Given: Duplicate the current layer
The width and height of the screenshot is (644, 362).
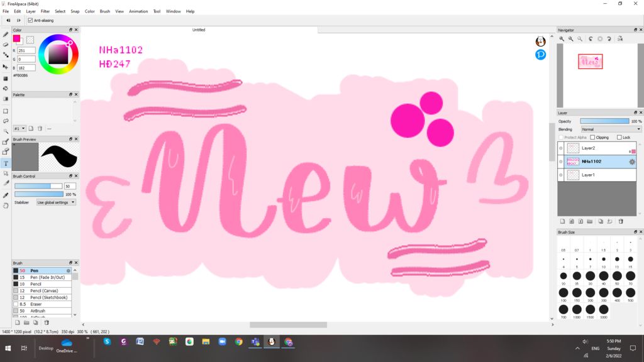Looking at the screenshot, I should [x=601, y=221].
